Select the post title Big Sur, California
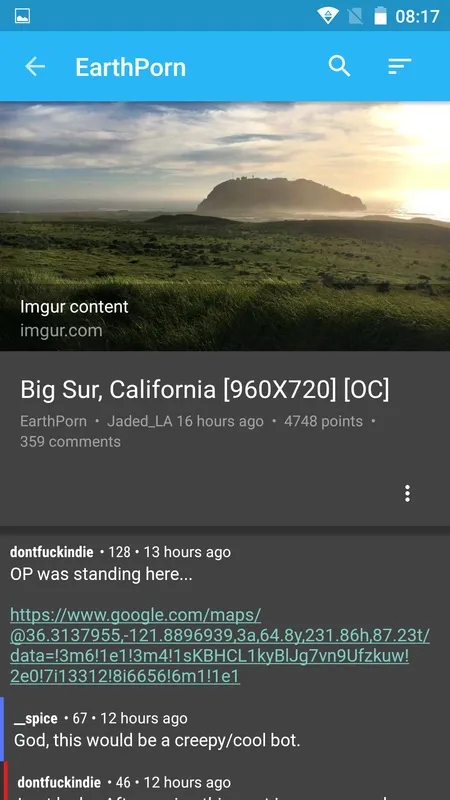The width and height of the screenshot is (450, 800). coord(205,390)
